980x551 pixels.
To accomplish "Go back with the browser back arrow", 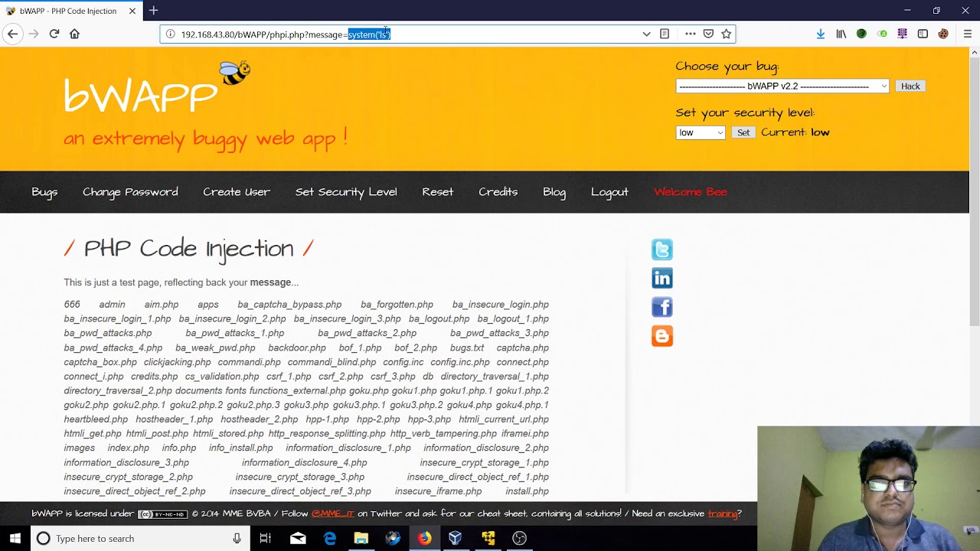I will (x=12, y=34).
